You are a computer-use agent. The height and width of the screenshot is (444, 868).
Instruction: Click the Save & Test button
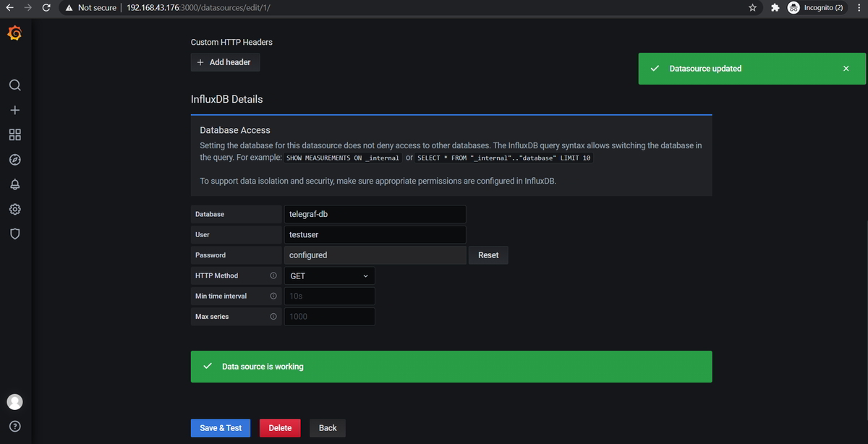(221, 428)
